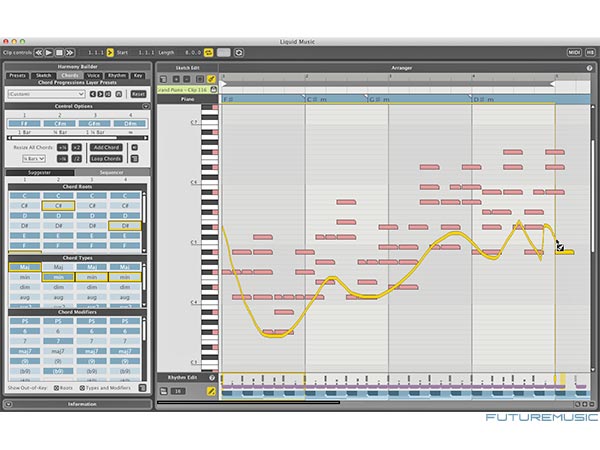Click the stop button in clip controls
Viewport: 600px width, 450px height.
pos(59,53)
